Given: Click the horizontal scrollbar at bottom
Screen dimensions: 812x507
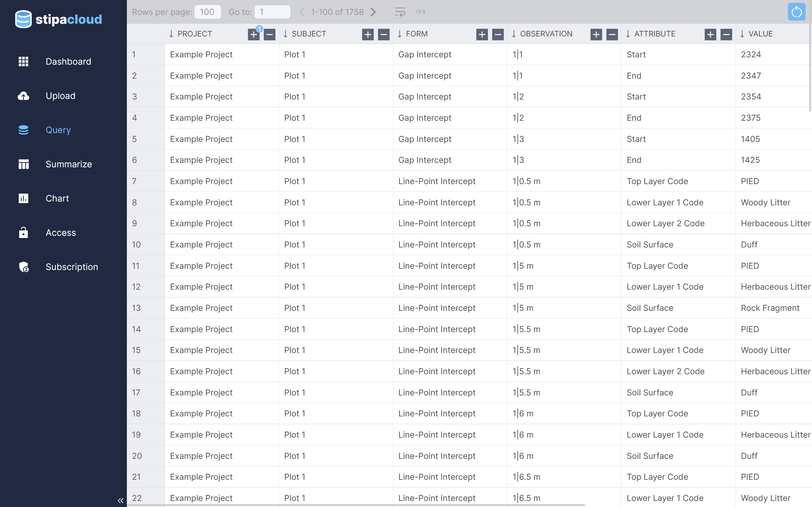Looking at the screenshot, I should point(356,505).
